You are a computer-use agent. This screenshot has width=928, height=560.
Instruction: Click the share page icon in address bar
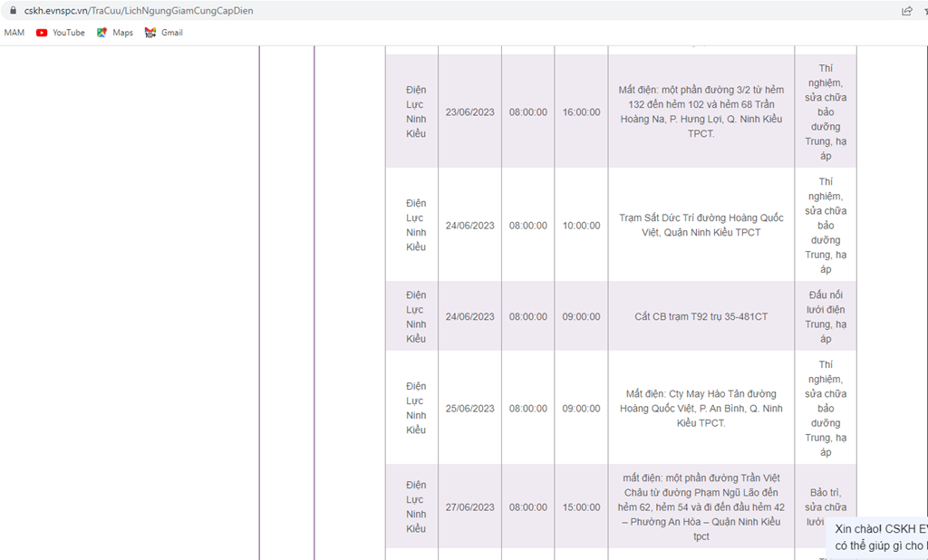906,11
